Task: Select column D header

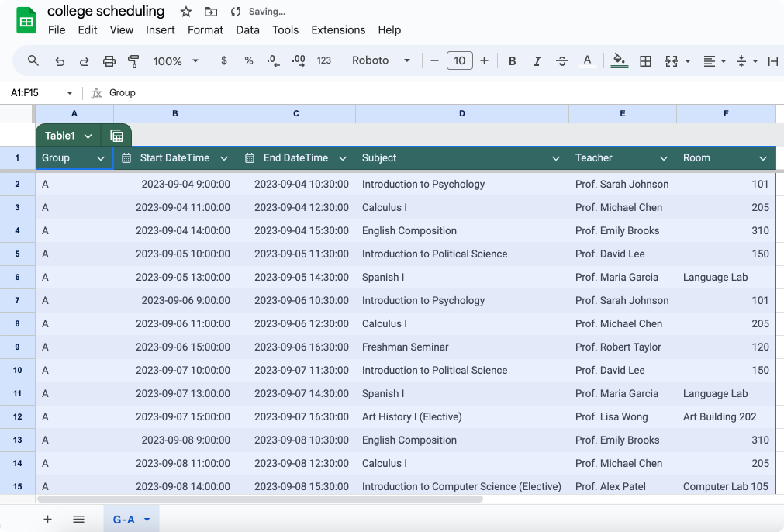Action: [x=462, y=113]
